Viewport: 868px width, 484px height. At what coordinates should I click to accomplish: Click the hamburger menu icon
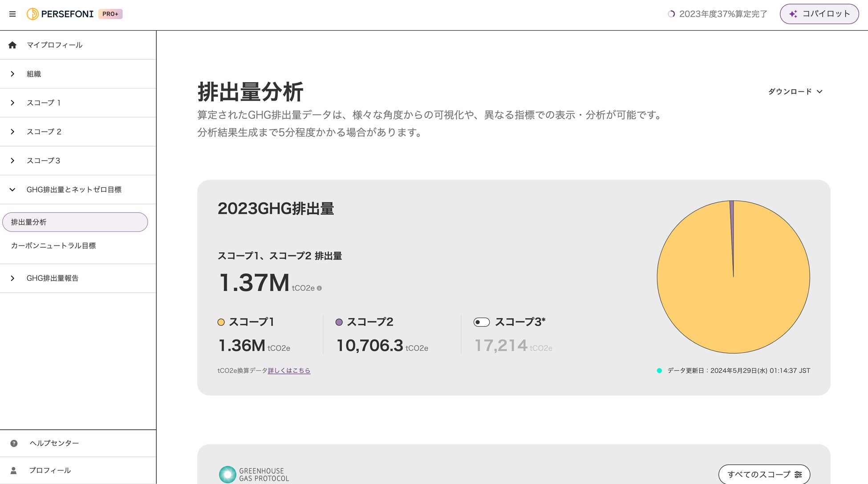pyautogui.click(x=12, y=14)
